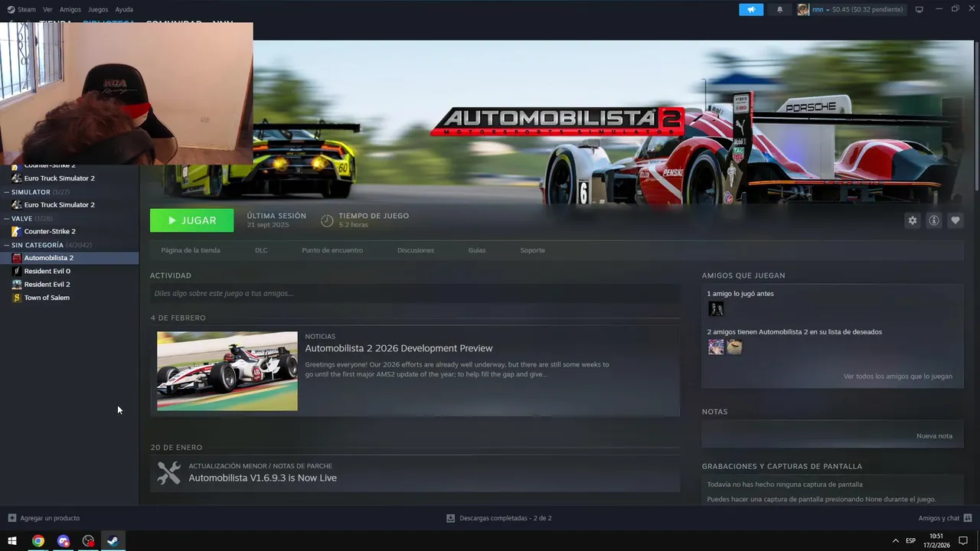The height and width of the screenshot is (551, 980).
Task: Click Nueva nota
Action: [x=935, y=436]
